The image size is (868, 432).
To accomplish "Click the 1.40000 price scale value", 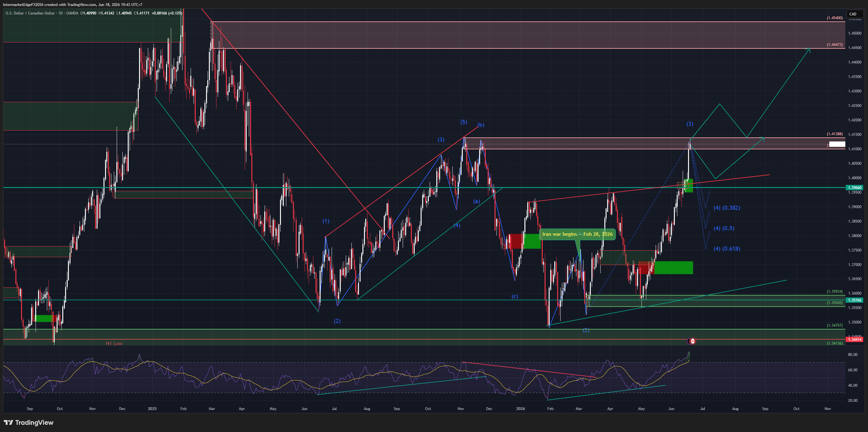I will click(x=854, y=178).
